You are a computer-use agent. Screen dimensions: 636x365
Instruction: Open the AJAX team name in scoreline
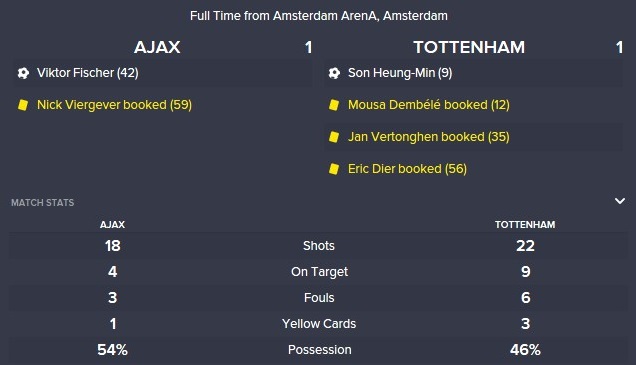coord(157,47)
